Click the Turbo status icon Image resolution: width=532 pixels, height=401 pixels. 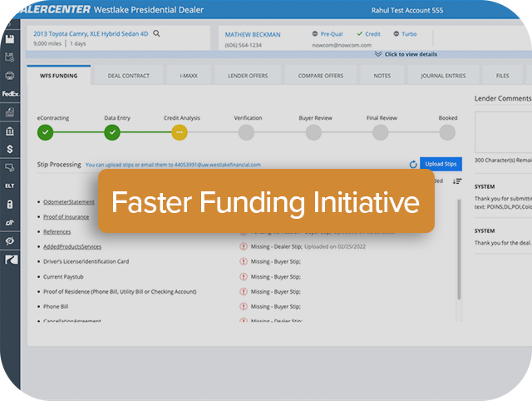tap(396, 33)
